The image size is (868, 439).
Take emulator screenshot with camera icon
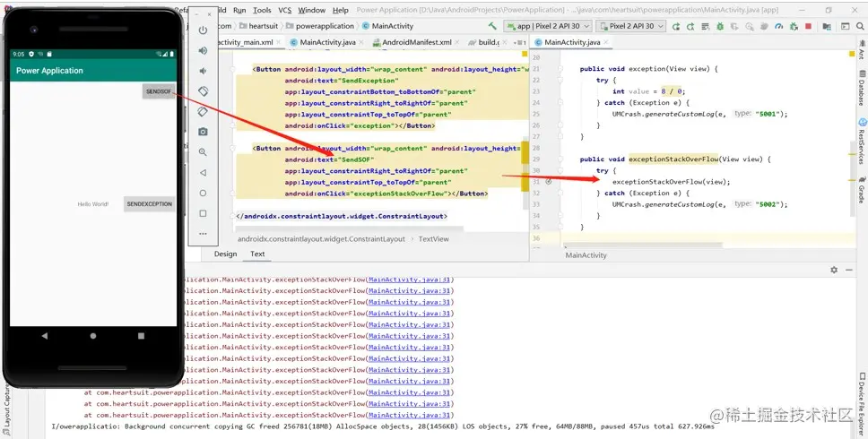click(204, 132)
